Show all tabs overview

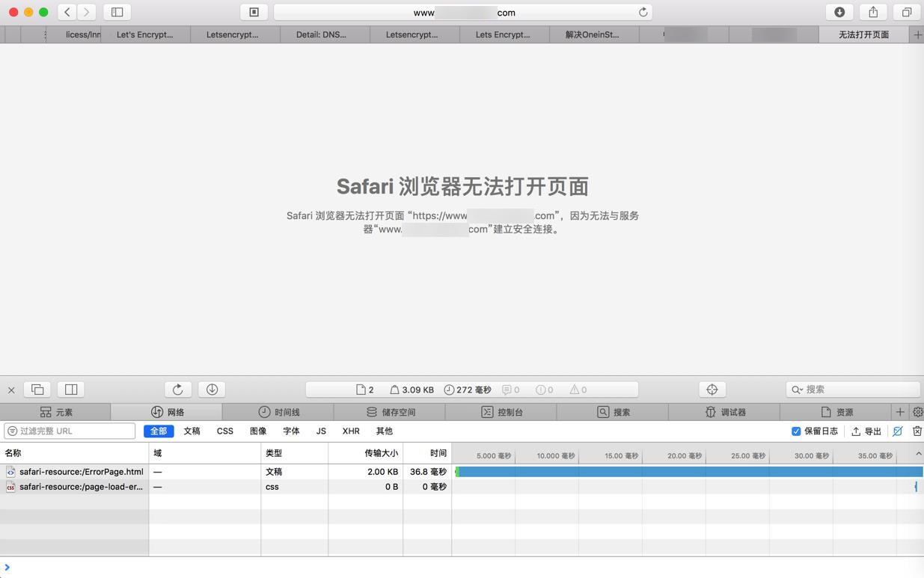[x=906, y=12]
